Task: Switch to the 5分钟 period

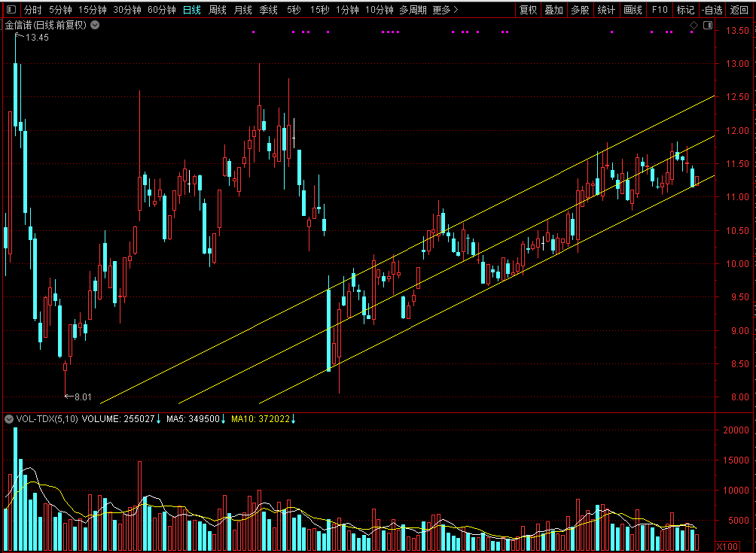Action: pyautogui.click(x=60, y=10)
